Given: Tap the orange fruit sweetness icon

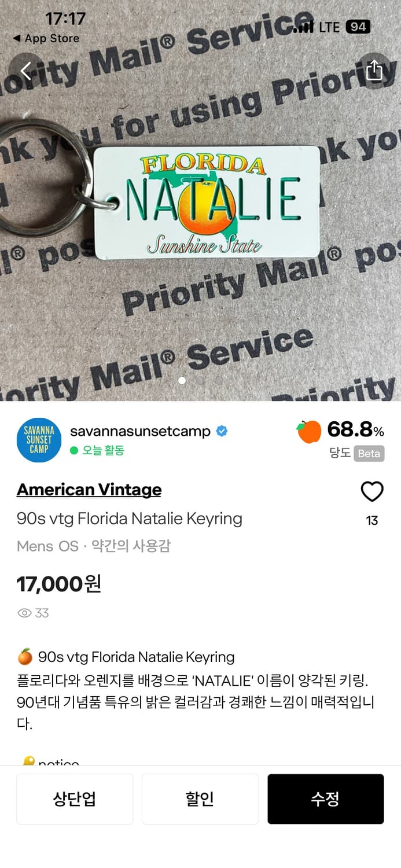Looking at the screenshot, I should 309,431.
